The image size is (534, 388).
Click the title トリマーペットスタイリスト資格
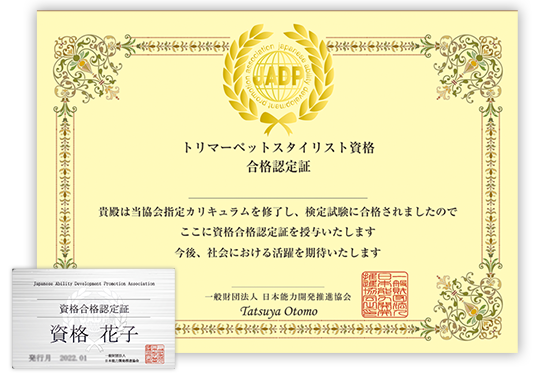pyautogui.click(x=279, y=147)
